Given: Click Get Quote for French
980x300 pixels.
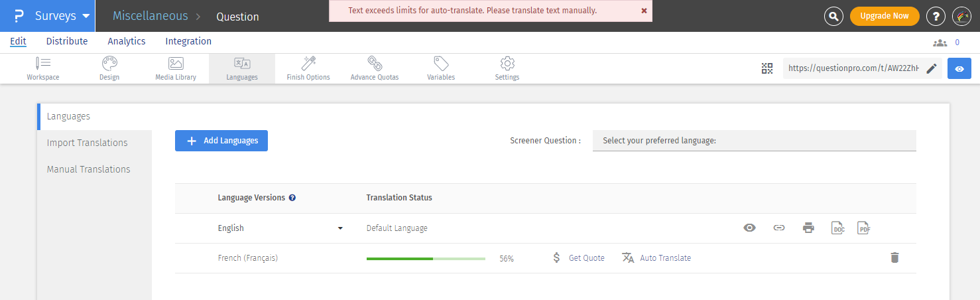Looking at the screenshot, I should 579,258.
